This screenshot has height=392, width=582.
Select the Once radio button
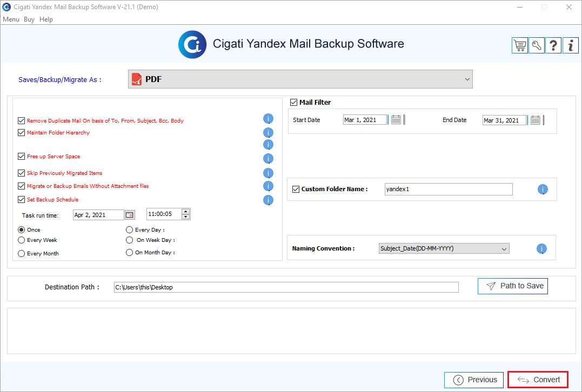click(x=22, y=229)
